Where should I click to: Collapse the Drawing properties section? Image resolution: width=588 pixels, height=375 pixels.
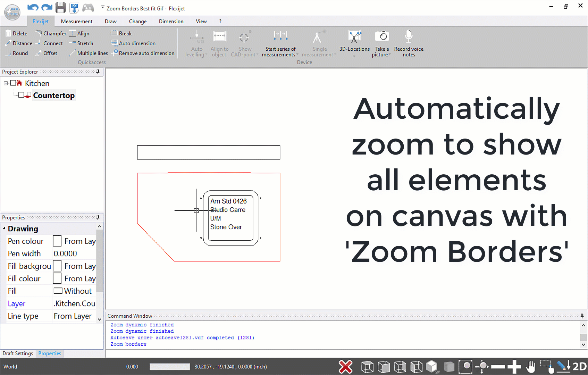[4, 228]
